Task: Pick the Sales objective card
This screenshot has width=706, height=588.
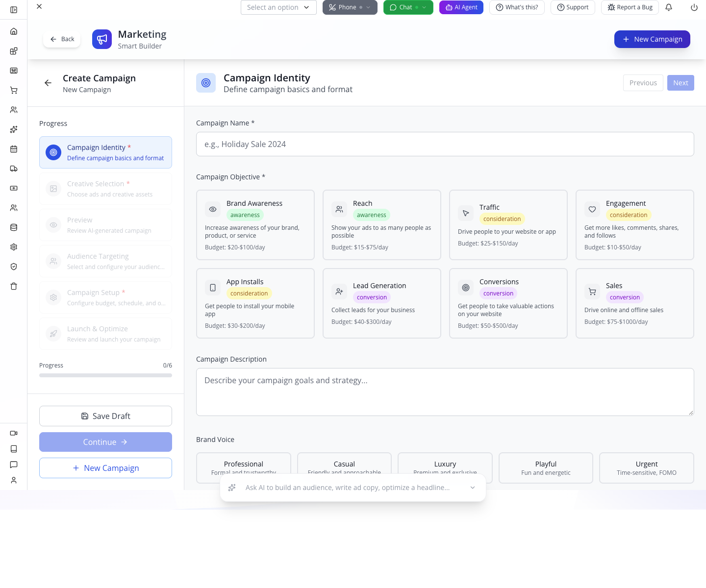Action: (x=635, y=303)
